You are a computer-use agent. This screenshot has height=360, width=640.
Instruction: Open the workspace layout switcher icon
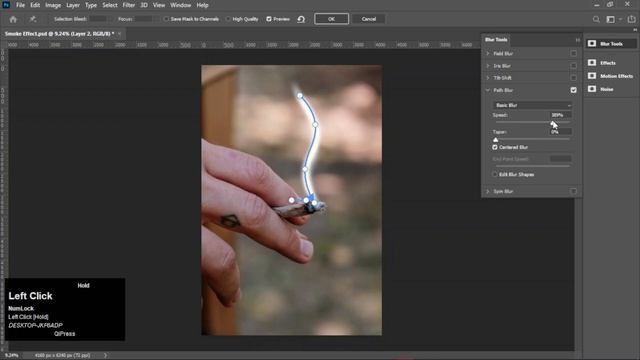click(611, 19)
